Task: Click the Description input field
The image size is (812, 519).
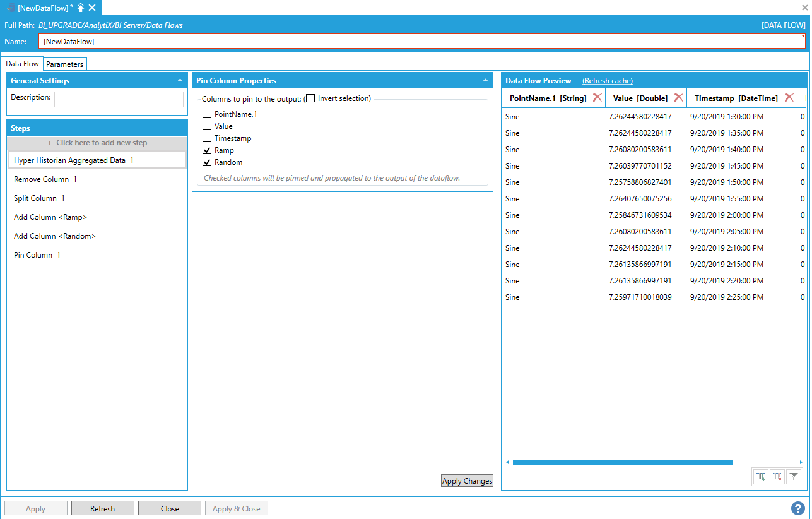Action: click(119, 100)
